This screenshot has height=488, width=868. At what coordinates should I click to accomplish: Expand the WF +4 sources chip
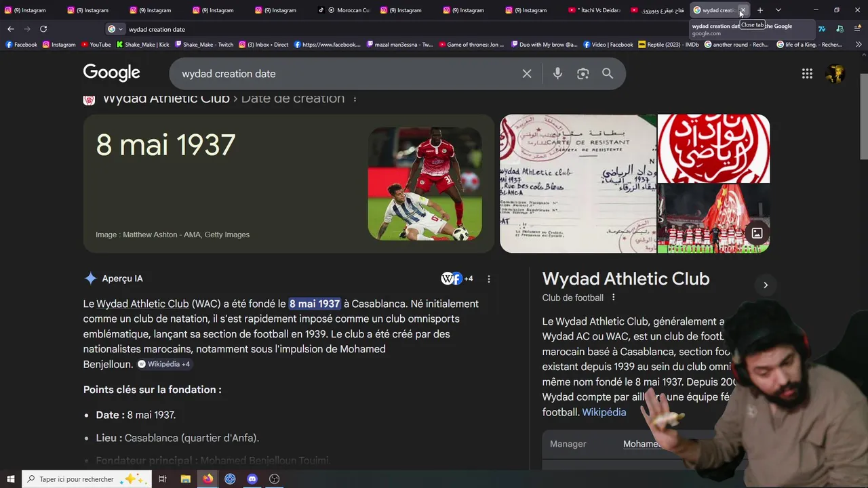pos(457,279)
